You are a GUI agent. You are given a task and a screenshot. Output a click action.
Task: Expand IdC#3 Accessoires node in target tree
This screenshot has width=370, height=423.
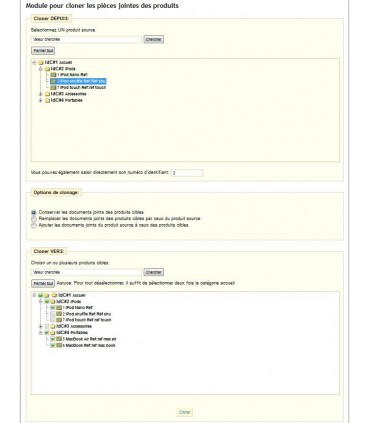tap(41, 326)
